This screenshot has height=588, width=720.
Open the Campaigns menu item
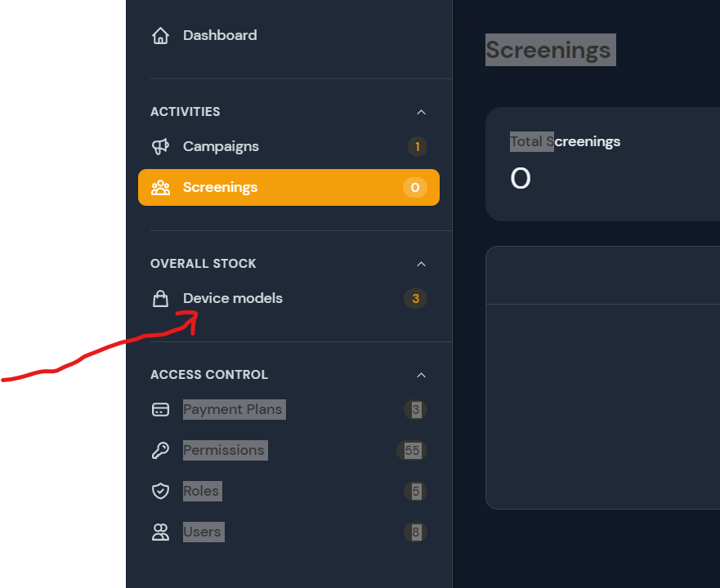click(x=221, y=147)
